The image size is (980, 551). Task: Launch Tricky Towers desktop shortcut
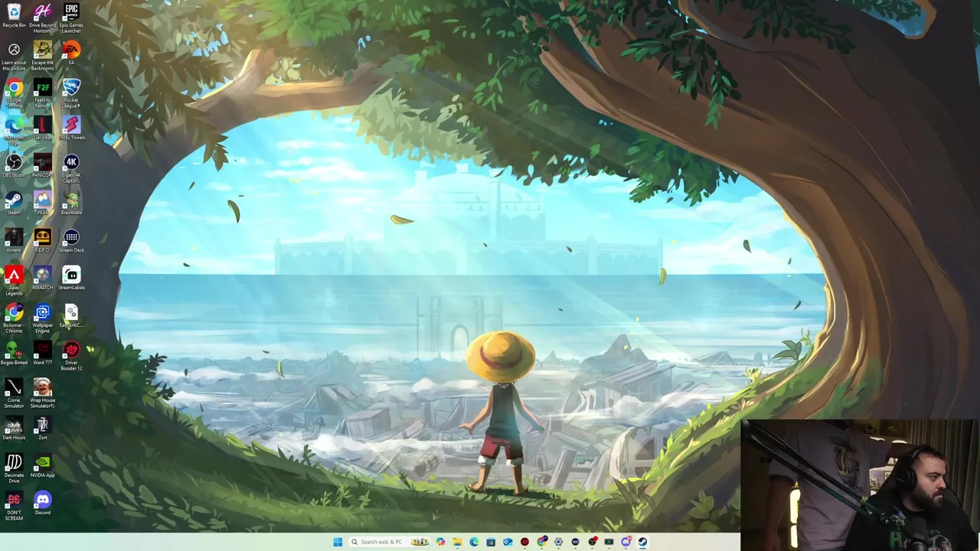pos(71,128)
